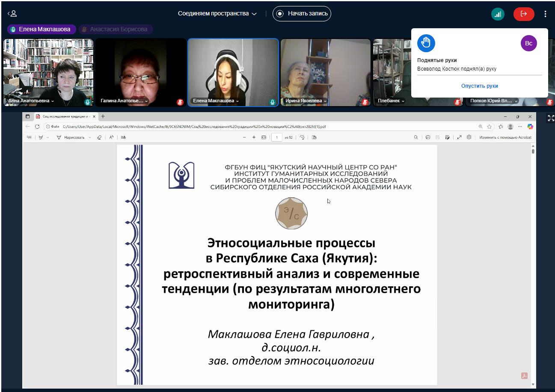Select the Елена Маклашова speaker chip
The image size is (555, 392).
coord(42,29)
